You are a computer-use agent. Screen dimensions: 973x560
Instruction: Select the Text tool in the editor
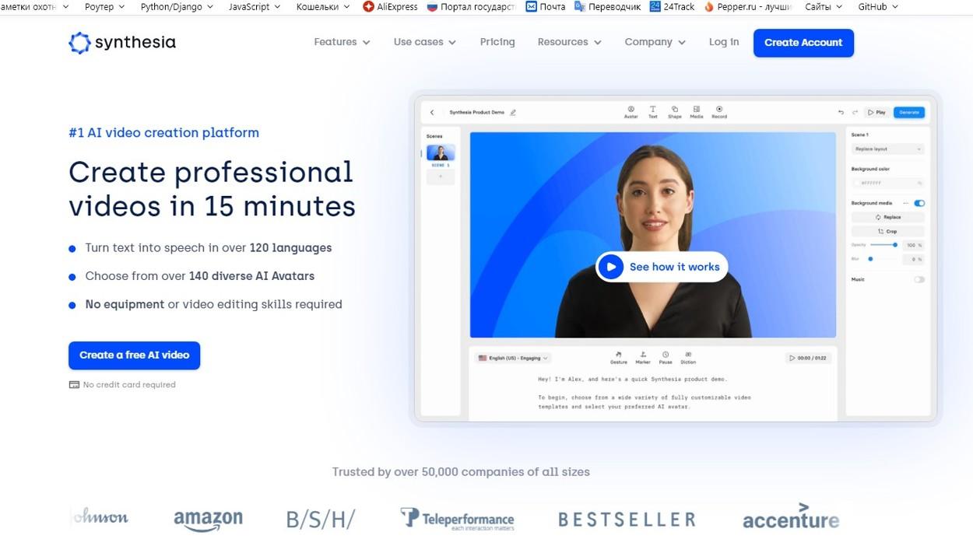point(652,112)
